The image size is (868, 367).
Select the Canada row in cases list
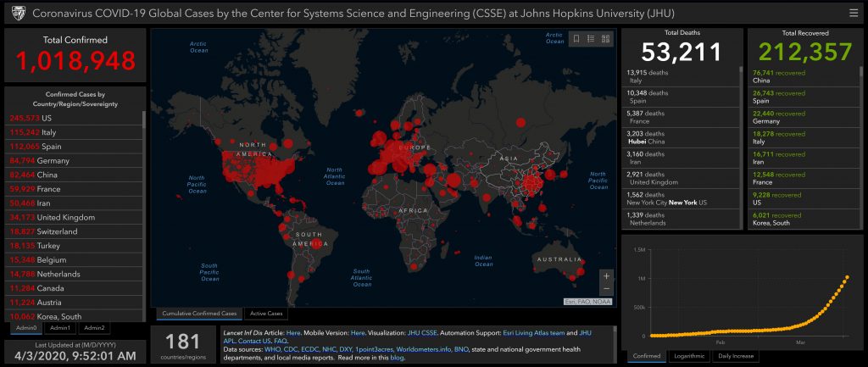tap(74, 288)
